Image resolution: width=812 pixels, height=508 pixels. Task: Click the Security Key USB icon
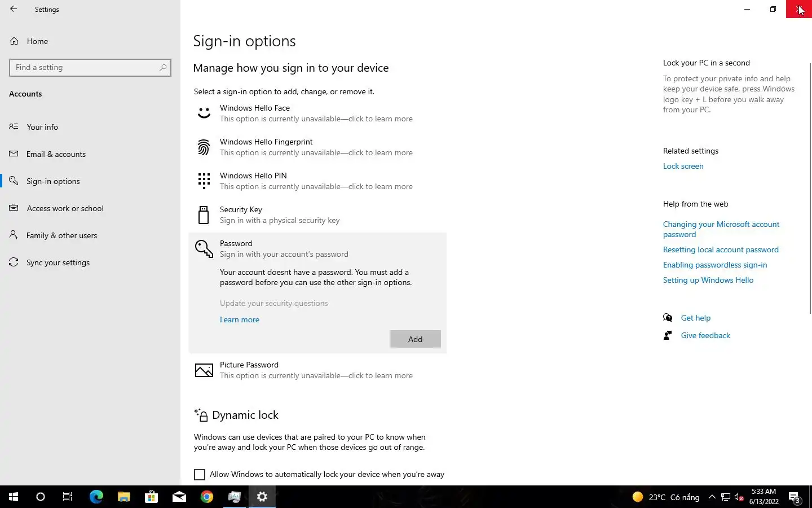click(x=204, y=215)
